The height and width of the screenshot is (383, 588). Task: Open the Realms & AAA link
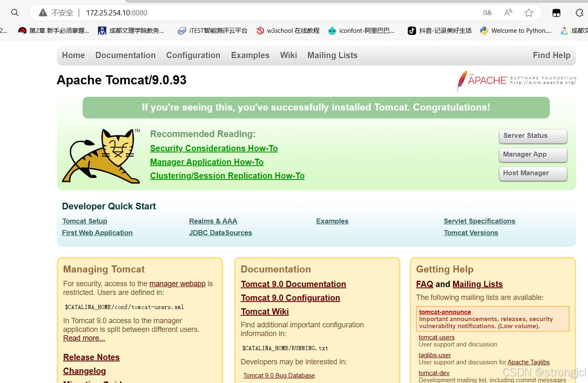click(x=213, y=221)
